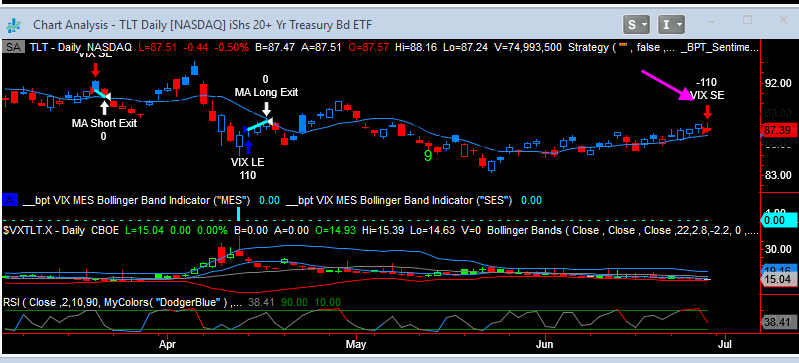Close the Chart Analysis window

783,20
